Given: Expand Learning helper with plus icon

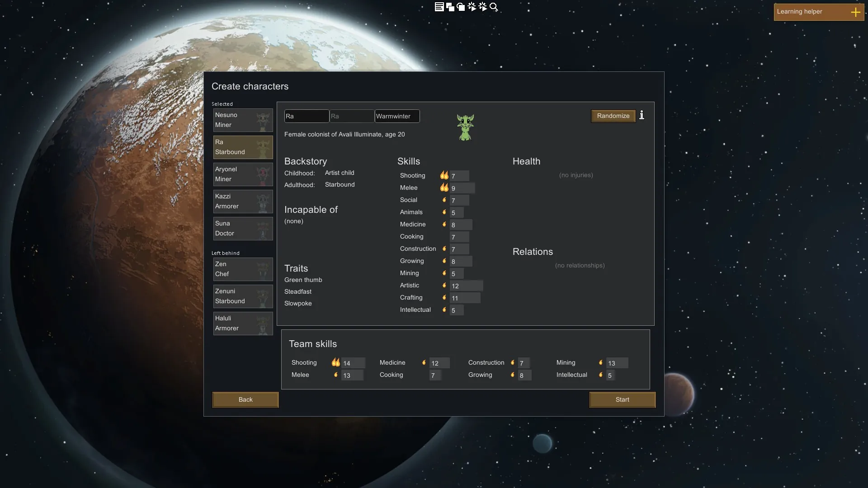Looking at the screenshot, I should [x=855, y=12].
